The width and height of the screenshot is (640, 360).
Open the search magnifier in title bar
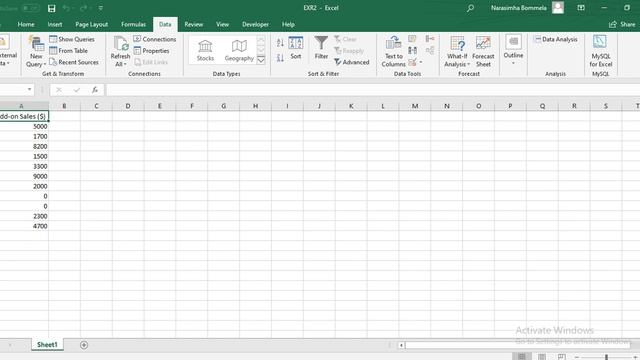pos(470,8)
